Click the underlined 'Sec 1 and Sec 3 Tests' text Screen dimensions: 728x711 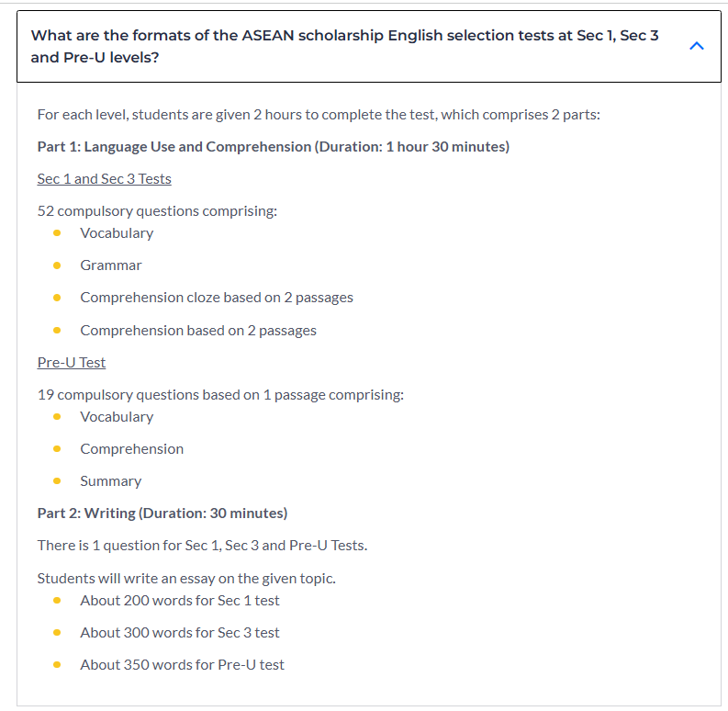tap(104, 178)
